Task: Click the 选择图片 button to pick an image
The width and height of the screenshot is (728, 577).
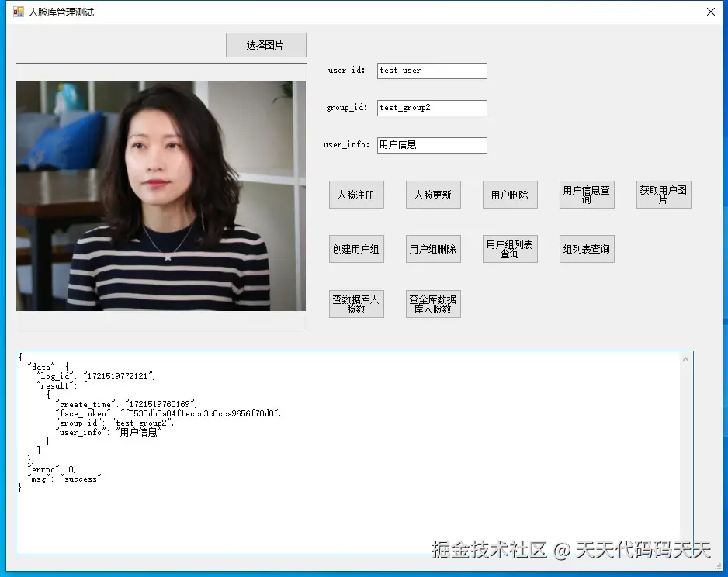Action: [265, 44]
